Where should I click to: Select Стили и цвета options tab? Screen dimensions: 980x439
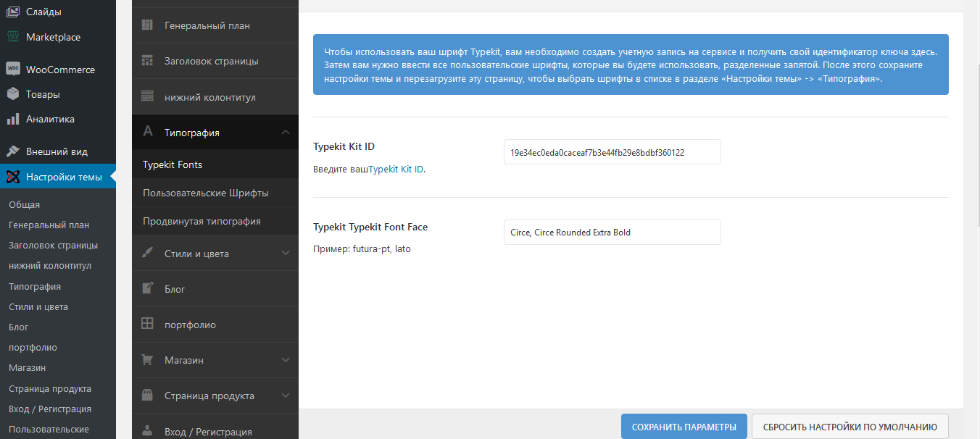point(215,253)
